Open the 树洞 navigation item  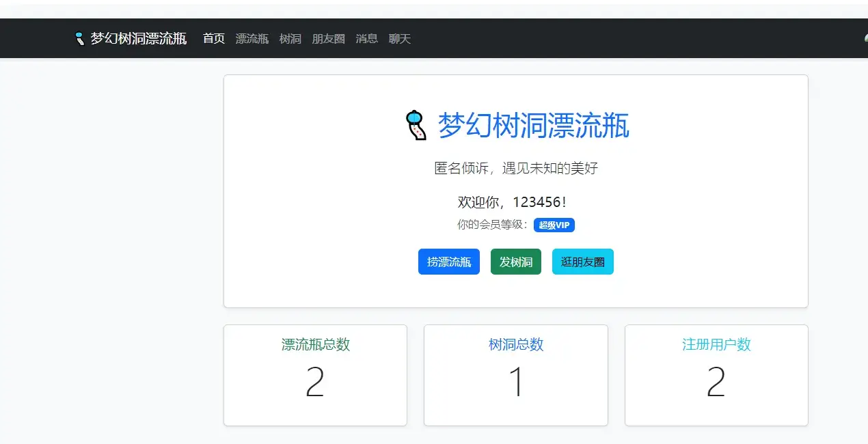pyautogui.click(x=290, y=38)
